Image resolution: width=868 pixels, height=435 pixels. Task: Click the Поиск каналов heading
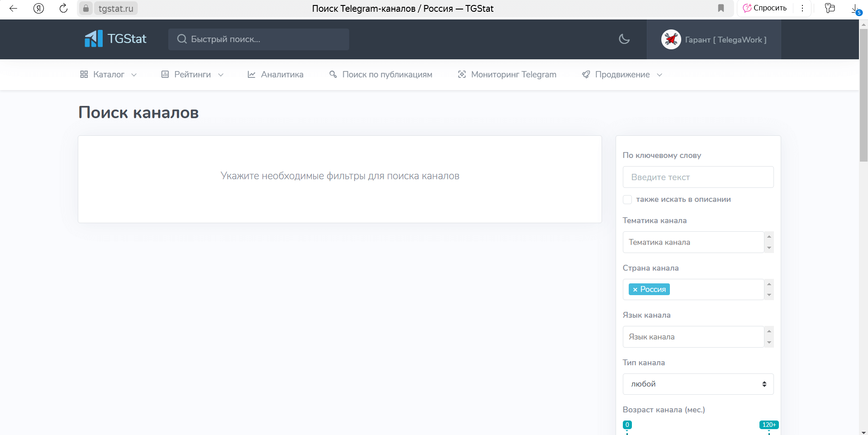(x=138, y=113)
